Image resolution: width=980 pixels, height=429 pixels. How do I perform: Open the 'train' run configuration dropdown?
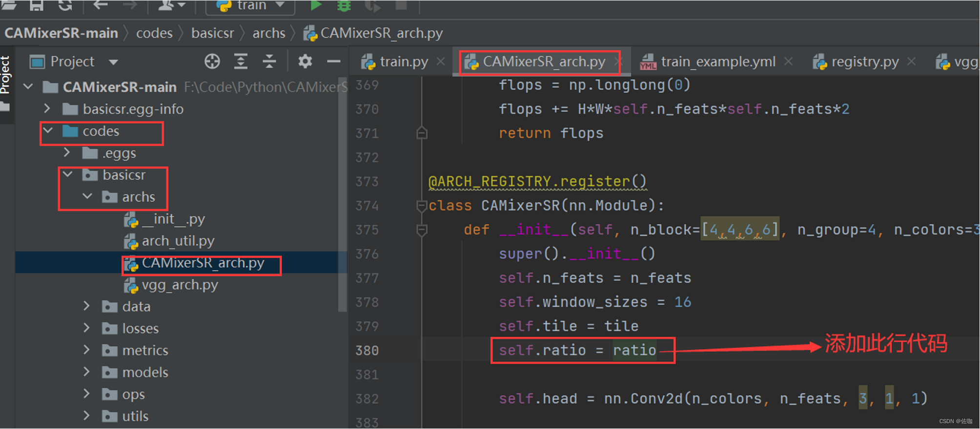point(250,6)
